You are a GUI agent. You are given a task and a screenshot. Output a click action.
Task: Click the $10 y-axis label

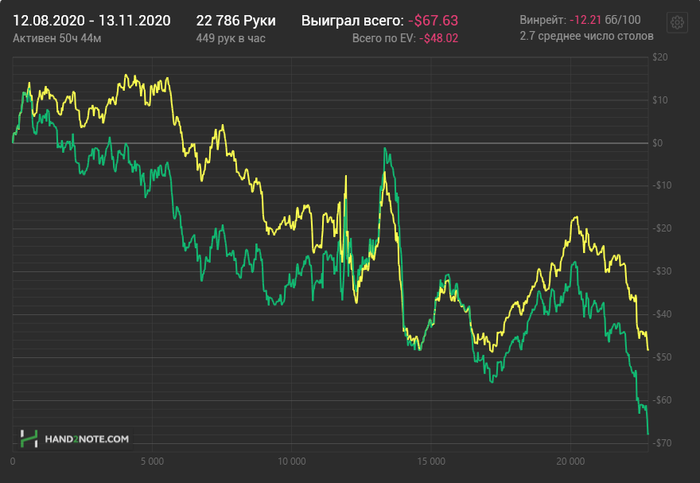click(x=660, y=100)
